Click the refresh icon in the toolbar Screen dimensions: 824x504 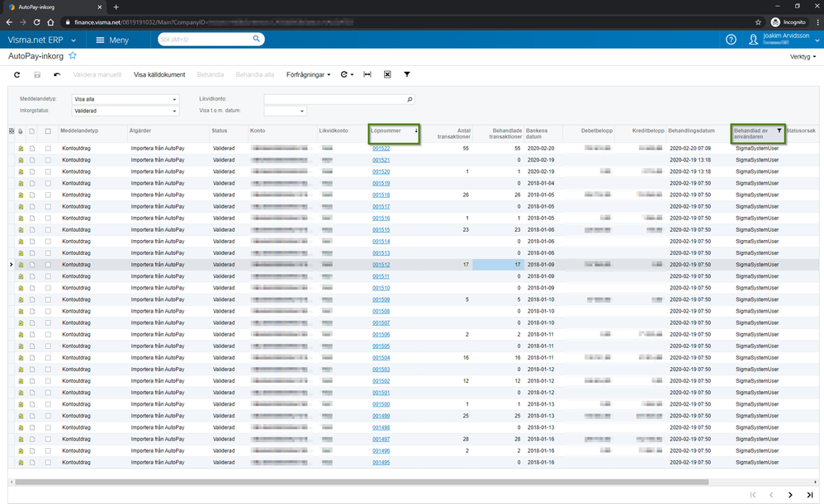(17, 74)
